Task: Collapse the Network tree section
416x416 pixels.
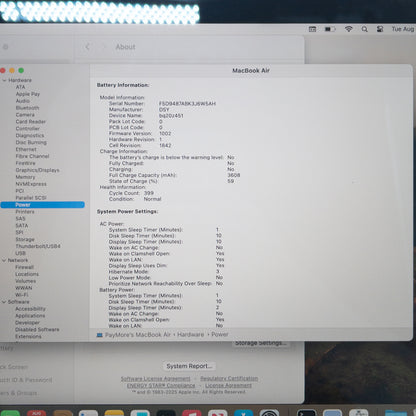Action: pyautogui.click(x=4, y=260)
